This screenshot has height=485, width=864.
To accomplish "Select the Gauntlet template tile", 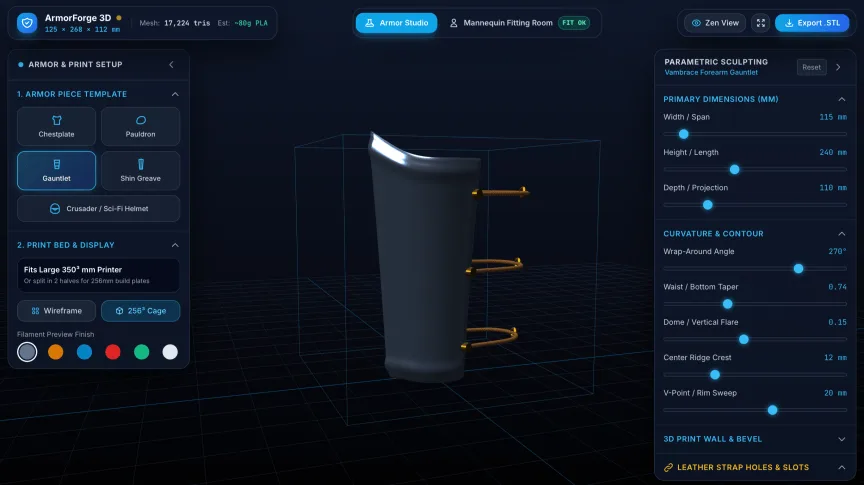I will click(56, 170).
